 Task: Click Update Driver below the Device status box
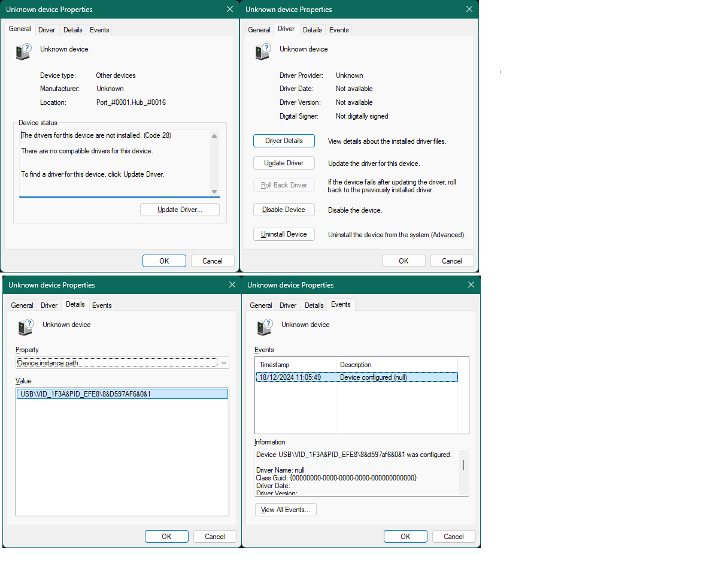tap(180, 209)
